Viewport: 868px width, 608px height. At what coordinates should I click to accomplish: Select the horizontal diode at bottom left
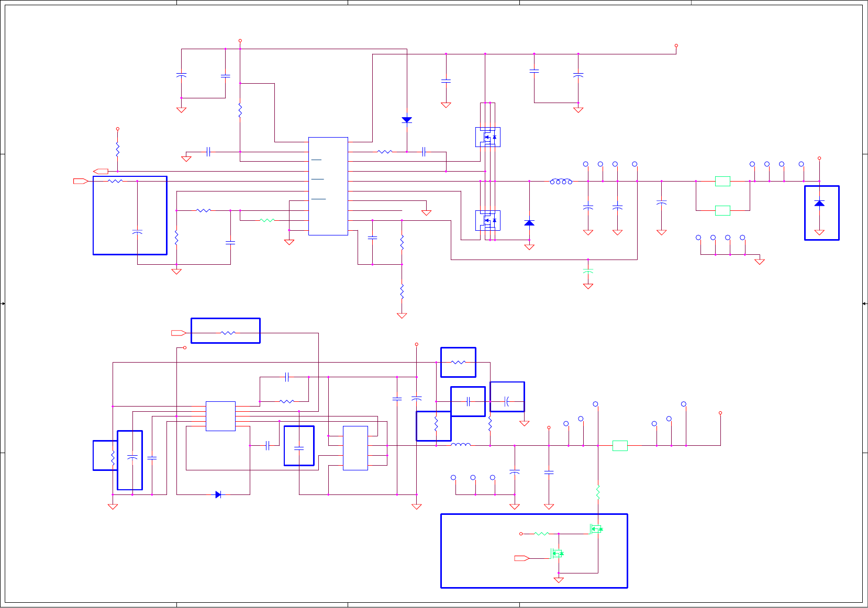218,494
